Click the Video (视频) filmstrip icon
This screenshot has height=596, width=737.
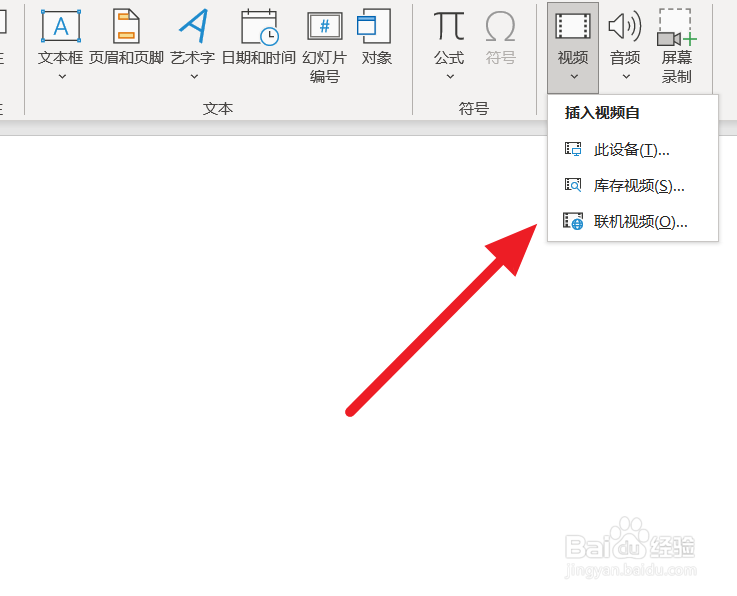tap(572, 26)
